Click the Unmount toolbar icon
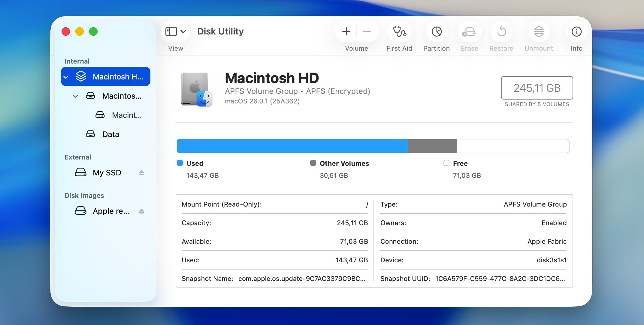This screenshot has width=644, height=325. pyautogui.click(x=539, y=31)
